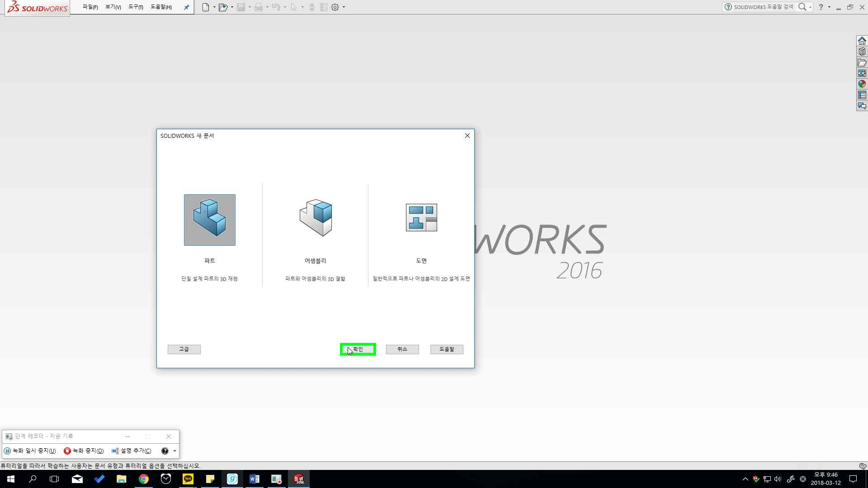Show hidden system tray icons
The image size is (868, 488).
click(745, 479)
